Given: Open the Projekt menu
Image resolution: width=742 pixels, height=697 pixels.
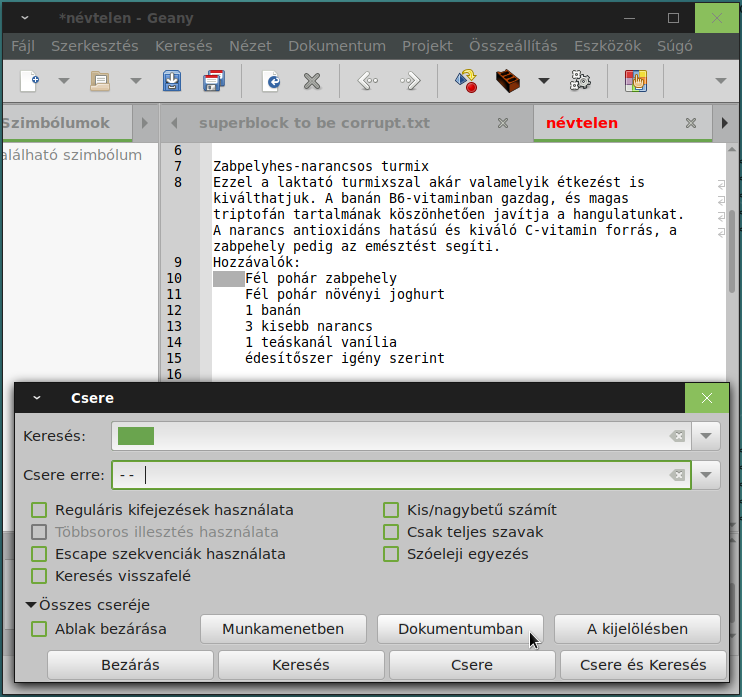Looking at the screenshot, I should (x=427, y=46).
